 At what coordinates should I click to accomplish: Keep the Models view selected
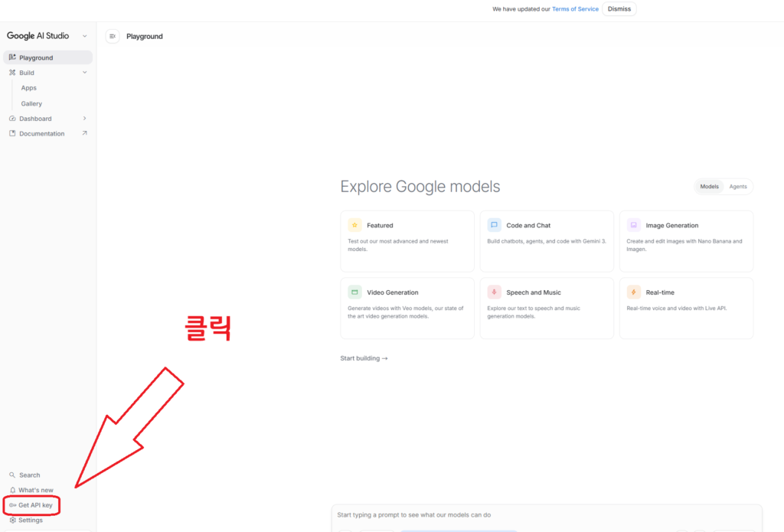tap(708, 186)
